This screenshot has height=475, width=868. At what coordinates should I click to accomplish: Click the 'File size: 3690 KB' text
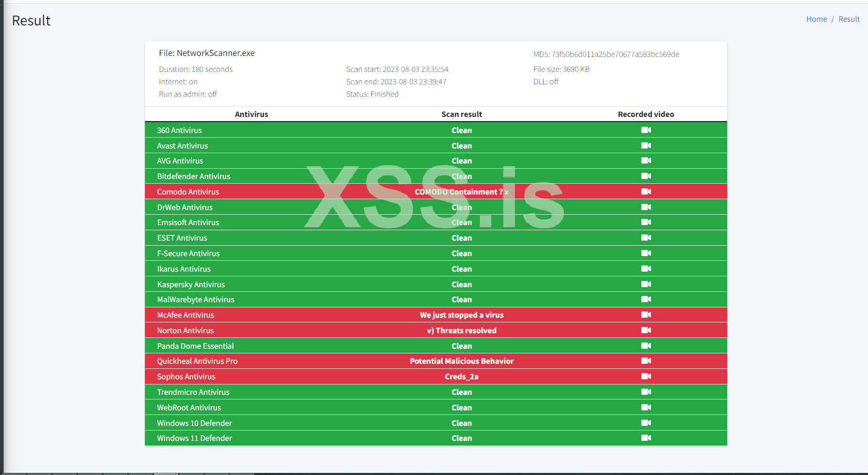(562, 69)
